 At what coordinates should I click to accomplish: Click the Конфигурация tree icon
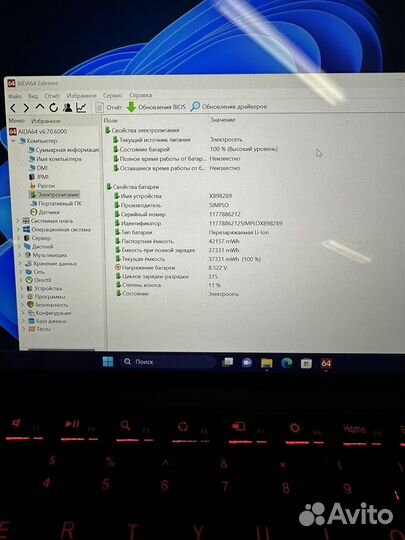(31, 313)
